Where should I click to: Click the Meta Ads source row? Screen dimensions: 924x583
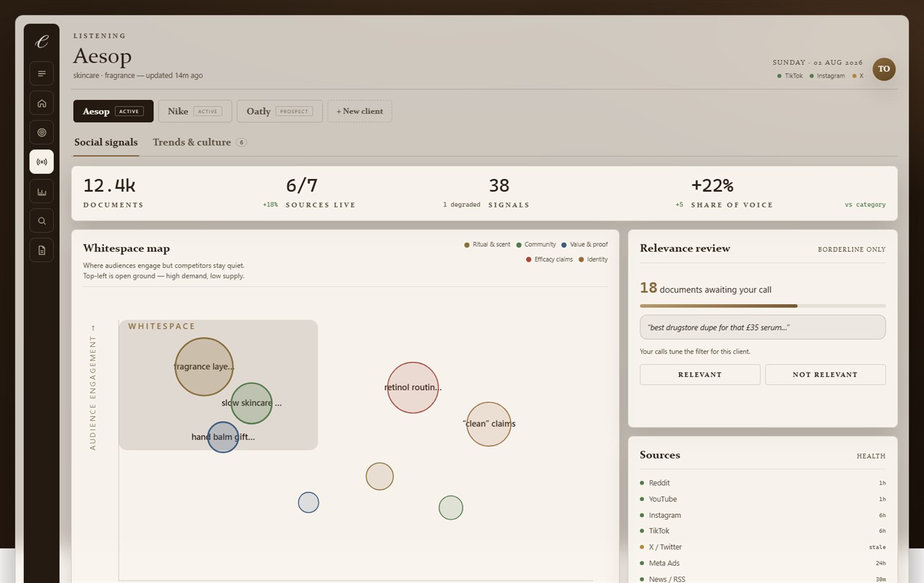pos(762,563)
